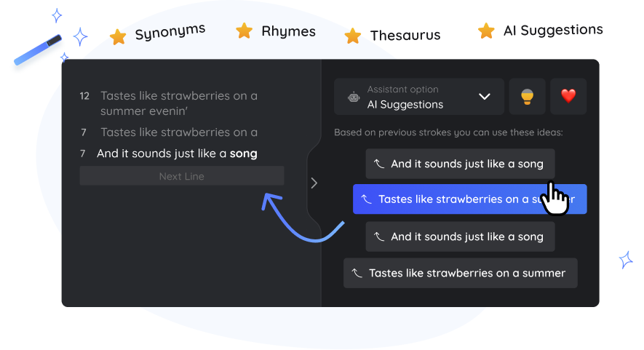Viewport: 644px width, 350px height.
Task: Pick the third suggestion 'And it sounds just like a song'
Action: point(461,236)
